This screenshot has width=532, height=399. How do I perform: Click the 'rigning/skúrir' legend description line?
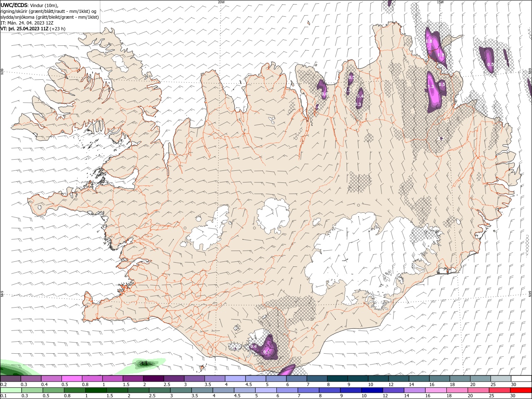tap(49, 11)
